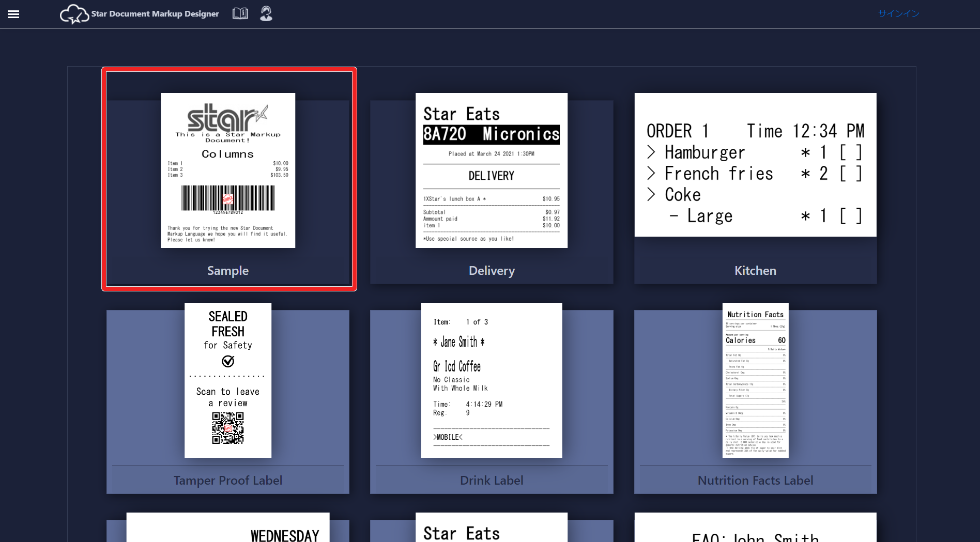Click the Kitchen caption label
This screenshot has height=542, width=980.
pos(755,271)
